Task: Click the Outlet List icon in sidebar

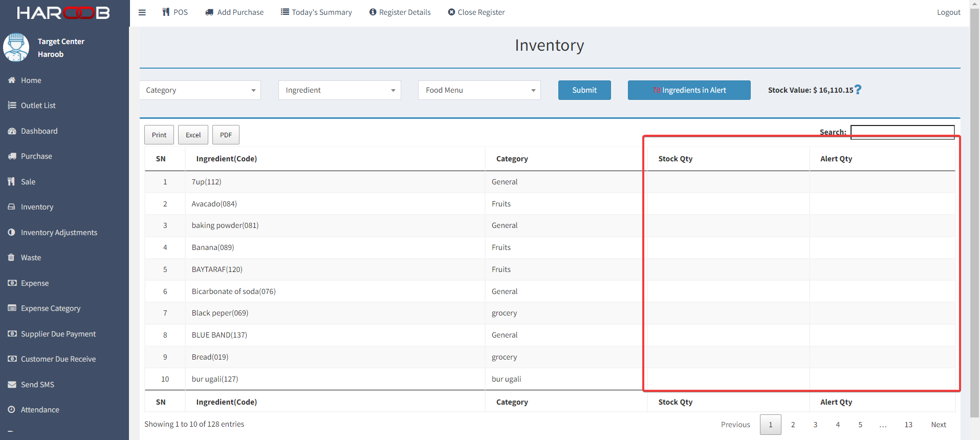Action: (x=12, y=106)
